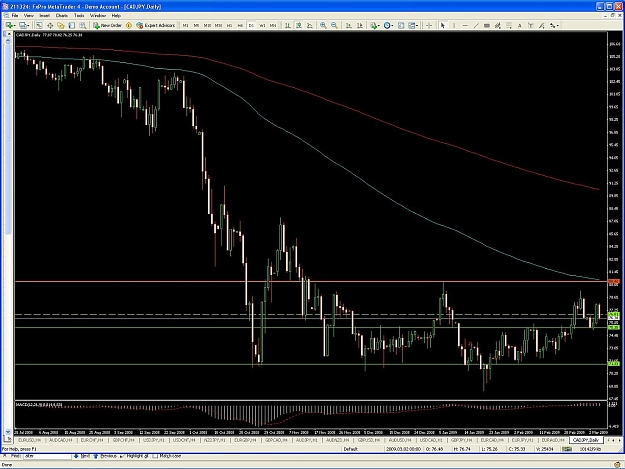The width and height of the screenshot is (625, 469).
Task: Select the trendline drawing tool
Action: pyautogui.click(x=476, y=26)
